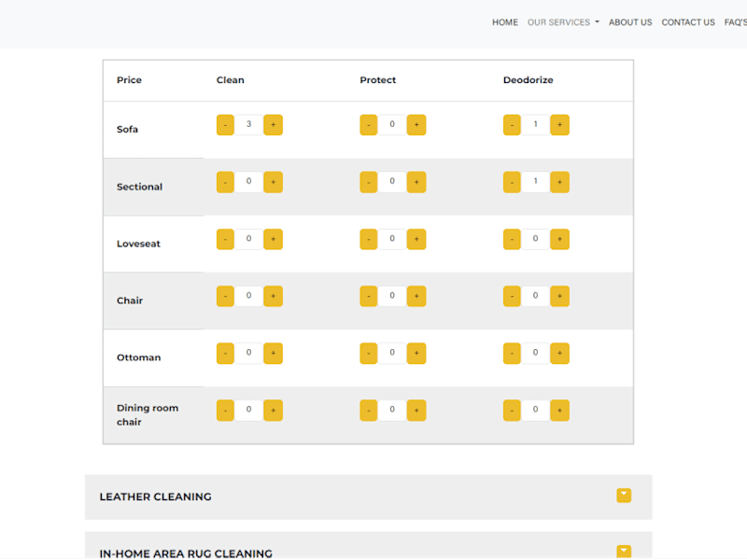
Task: Click the Ottoman row label
Action: tap(138, 357)
